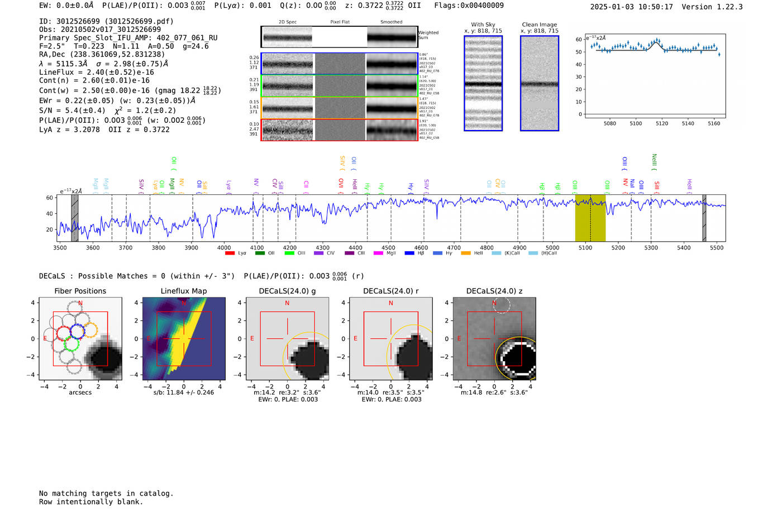Click the orange fiber circle in Fiber Positions
Screen dimensions: 782x532
click(x=90, y=330)
